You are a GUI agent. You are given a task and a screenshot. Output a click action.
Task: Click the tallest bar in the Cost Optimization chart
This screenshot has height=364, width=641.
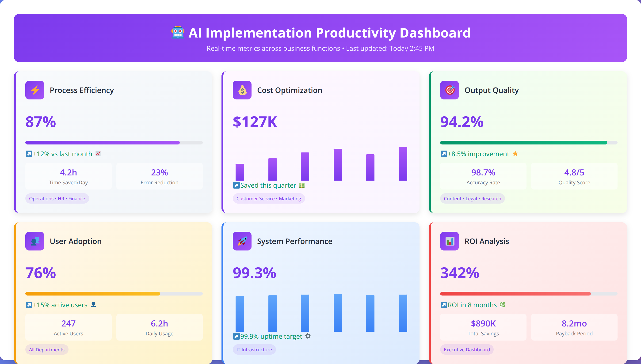pyautogui.click(x=403, y=164)
